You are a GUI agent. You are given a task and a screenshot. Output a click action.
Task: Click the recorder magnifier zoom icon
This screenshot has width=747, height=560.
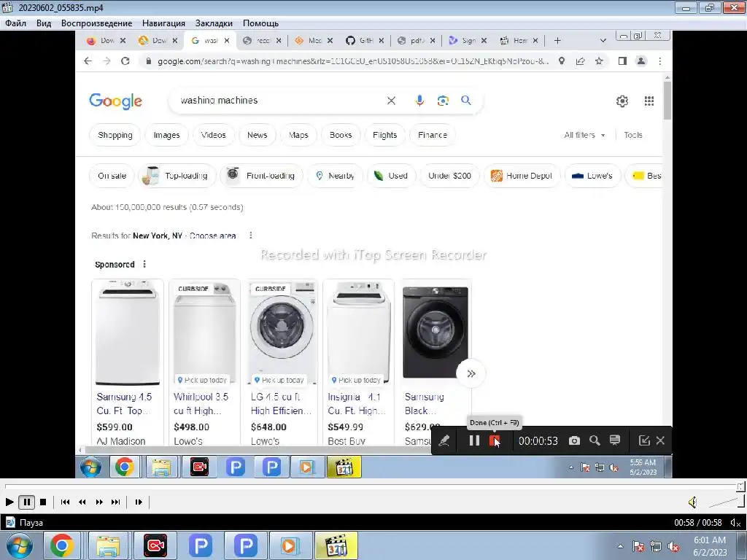pos(595,440)
